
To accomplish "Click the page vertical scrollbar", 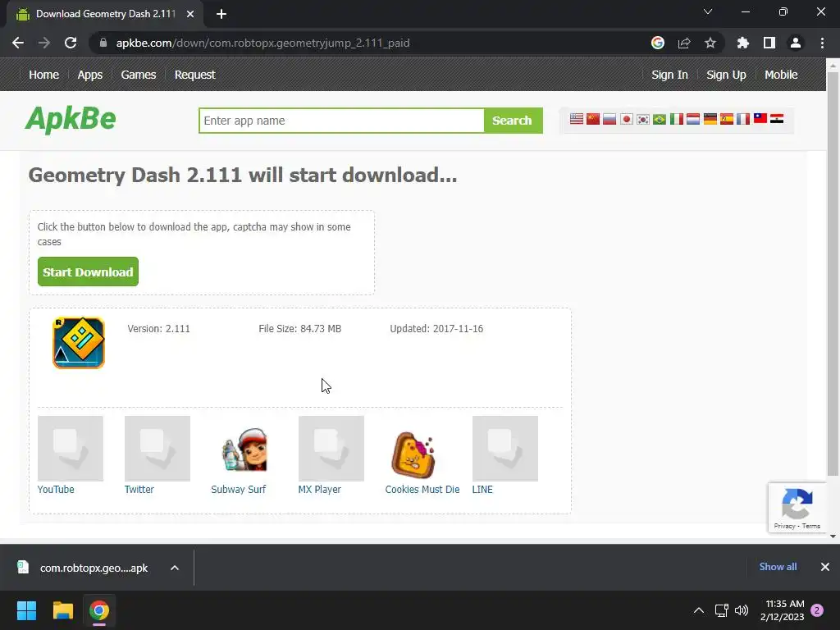I will pos(833,273).
